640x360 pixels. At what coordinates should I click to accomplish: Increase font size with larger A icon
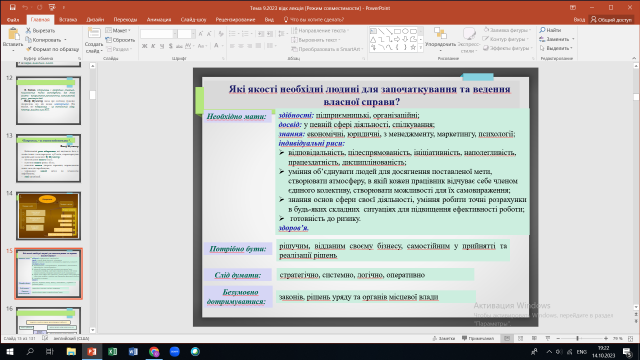tap(200, 34)
